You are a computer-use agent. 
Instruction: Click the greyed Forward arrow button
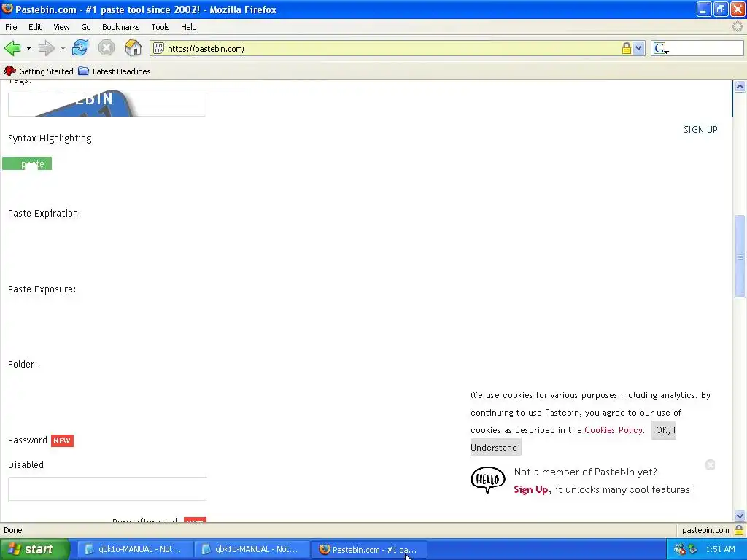46,48
